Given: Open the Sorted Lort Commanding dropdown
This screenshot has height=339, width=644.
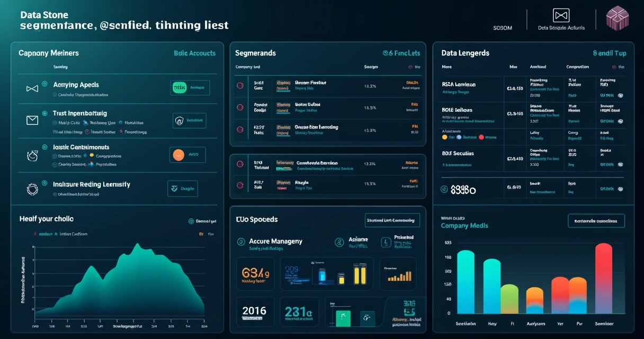Looking at the screenshot, I should [392, 220].
